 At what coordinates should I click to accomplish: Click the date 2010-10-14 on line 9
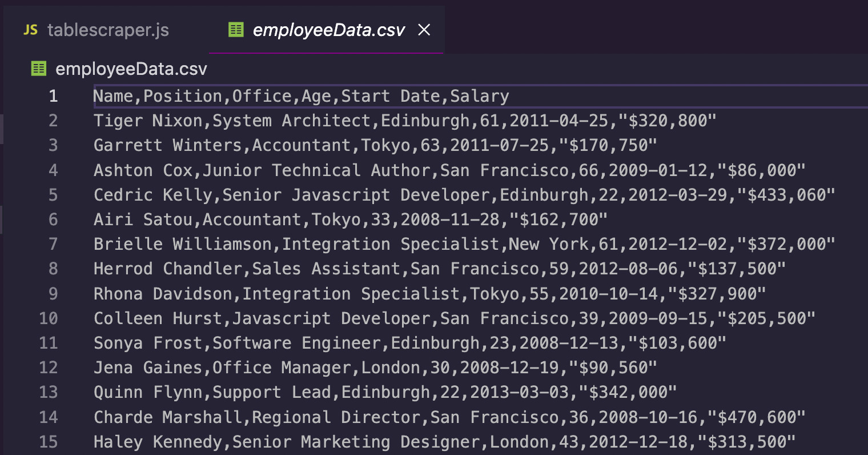[x=609, y=294]
